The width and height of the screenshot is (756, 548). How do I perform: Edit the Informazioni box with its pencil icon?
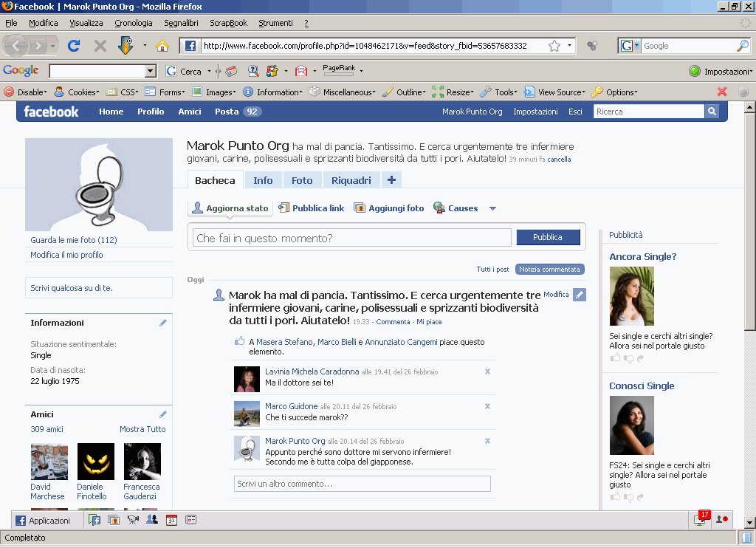pyautogui.click(x=163, y=323)
